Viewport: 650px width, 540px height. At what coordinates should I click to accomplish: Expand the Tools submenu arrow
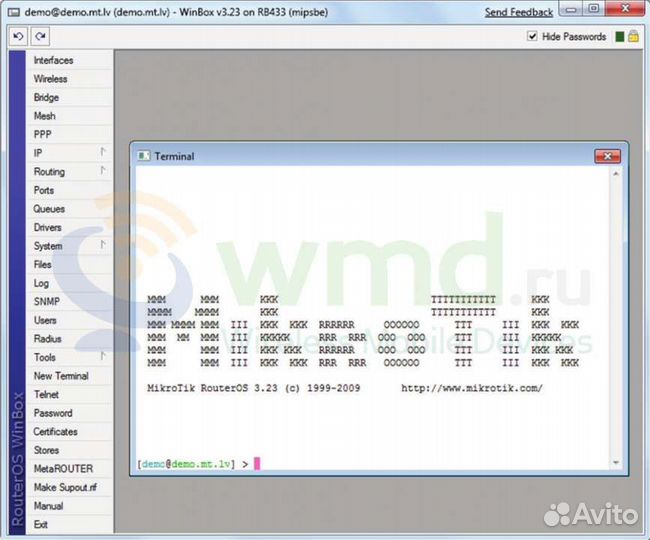(x=103, y=356)
